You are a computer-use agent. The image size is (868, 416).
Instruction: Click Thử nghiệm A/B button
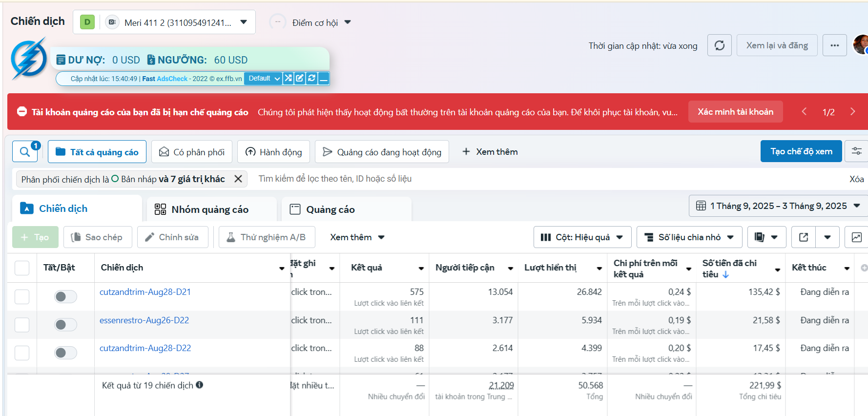point(267,237)
